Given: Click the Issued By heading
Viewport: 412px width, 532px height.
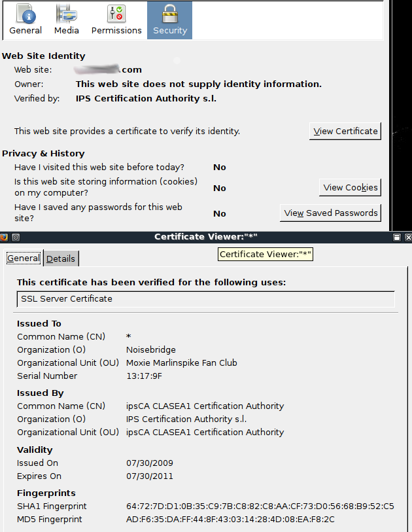Looking at the screenshot, I should [40, 393].
